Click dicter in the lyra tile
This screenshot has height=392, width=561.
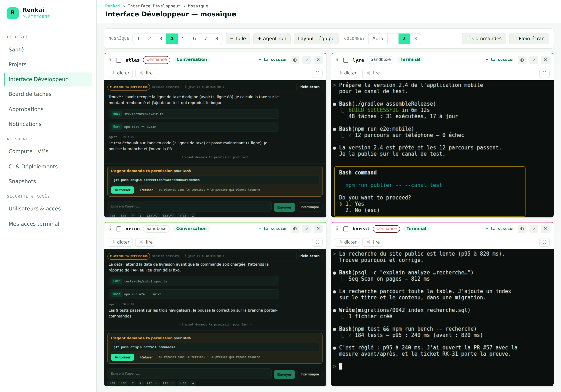tap(348, 73)
